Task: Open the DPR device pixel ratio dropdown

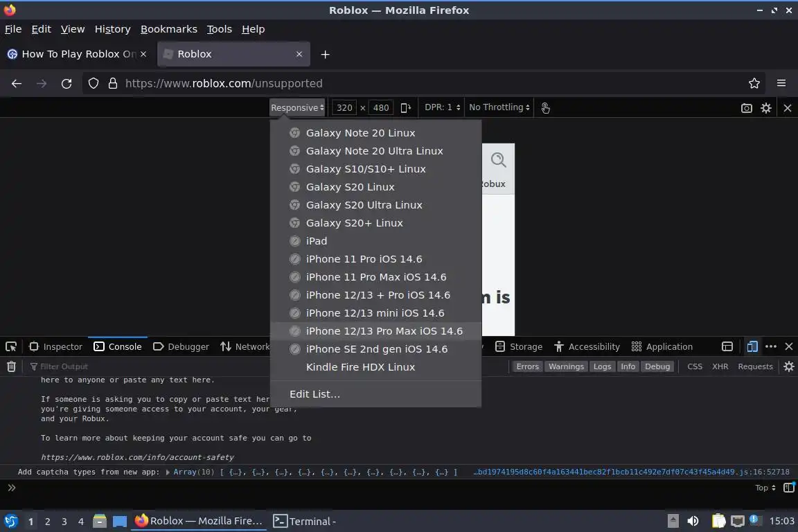Action: point(442,107)
